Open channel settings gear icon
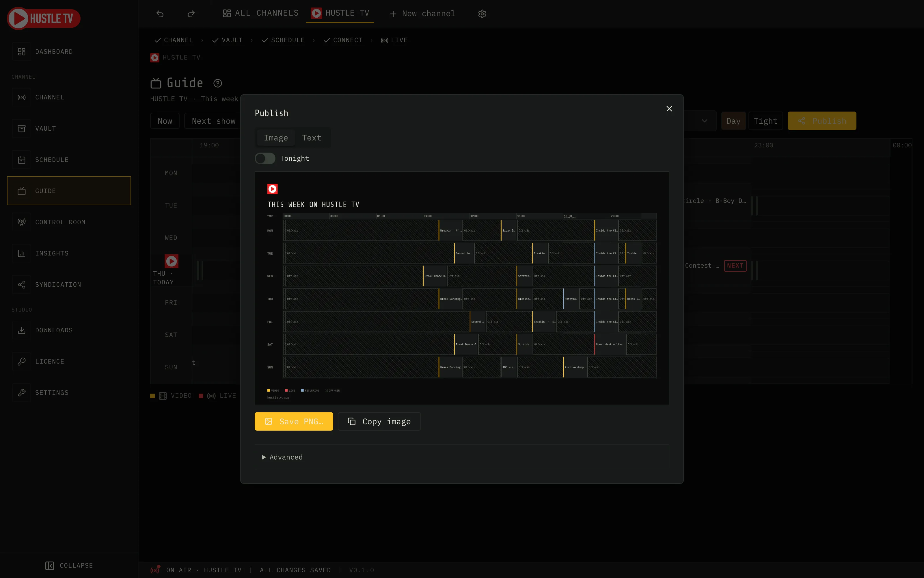924x578 pixels. click(482, 14)
